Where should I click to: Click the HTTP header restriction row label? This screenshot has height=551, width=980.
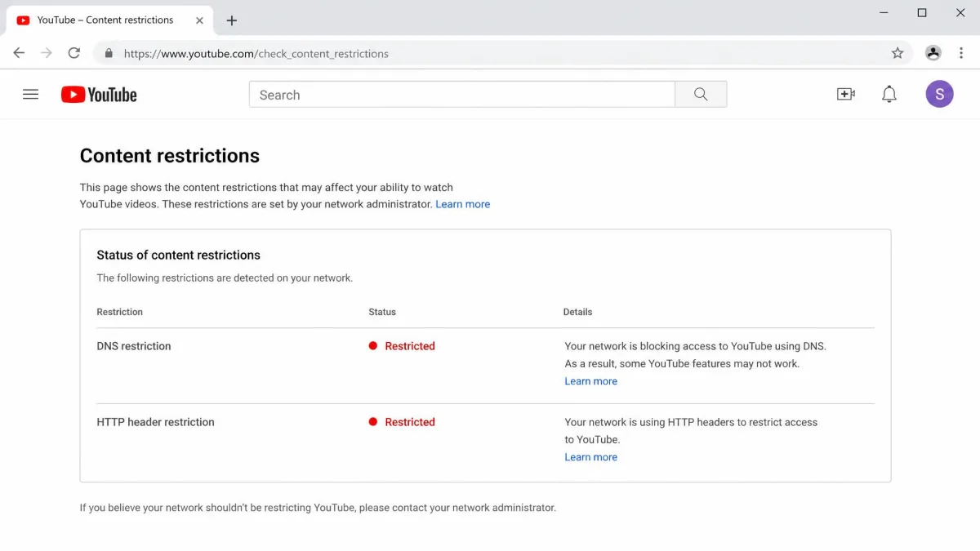156,422
